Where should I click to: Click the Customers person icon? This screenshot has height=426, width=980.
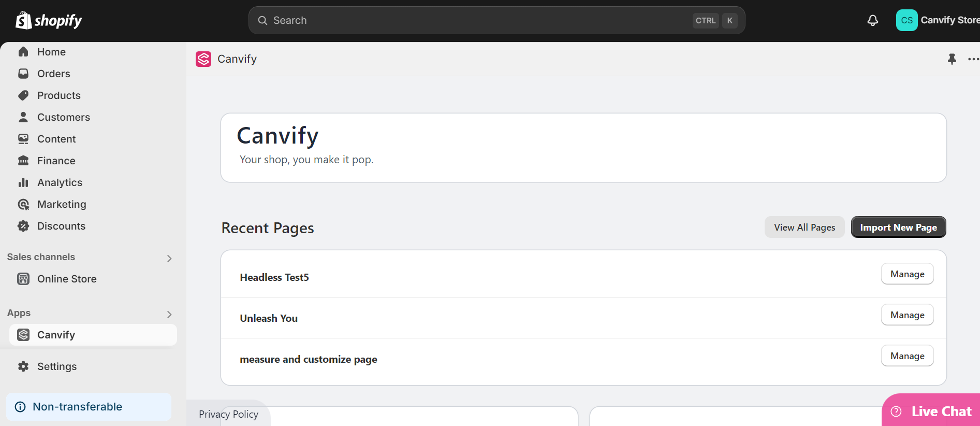pos(23,117)
